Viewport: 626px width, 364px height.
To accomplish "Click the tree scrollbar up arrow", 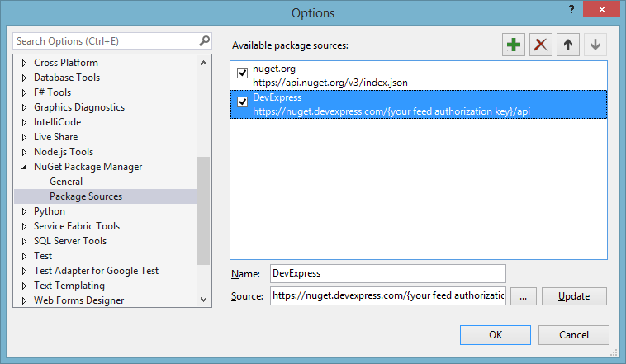I will click(204, 63).
